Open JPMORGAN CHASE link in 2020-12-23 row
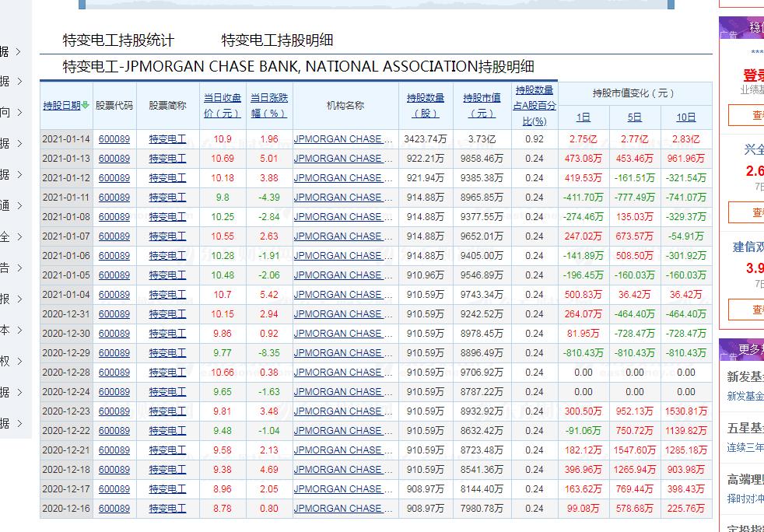764x532 pixels. click(343, 411)
